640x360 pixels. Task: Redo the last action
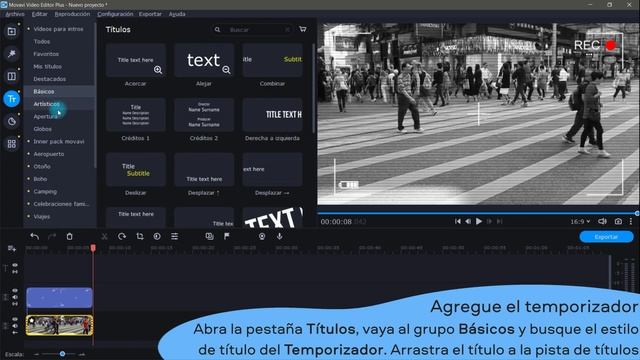52,236
